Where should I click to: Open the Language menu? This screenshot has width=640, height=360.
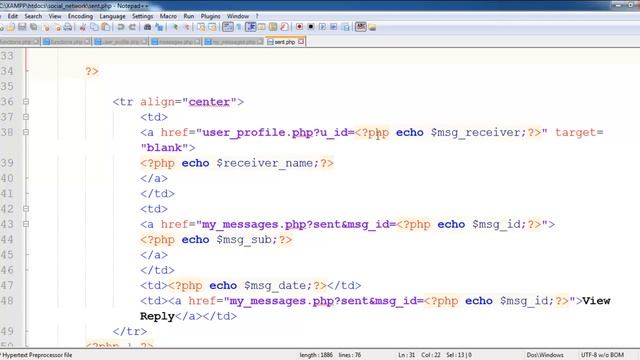(x=112, y=16)
